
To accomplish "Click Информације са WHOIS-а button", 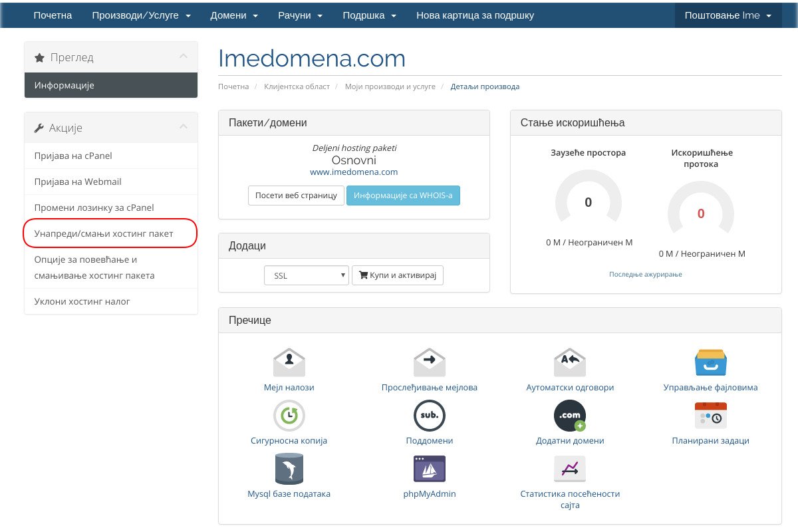I will [x=404, y=196].
